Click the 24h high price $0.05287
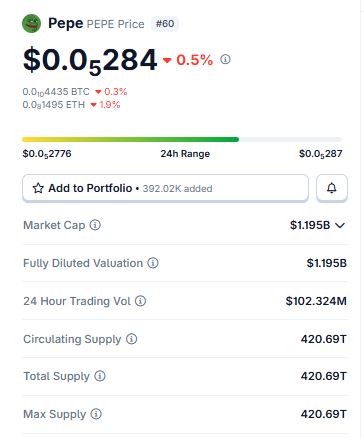This screenshot has width=364, height=438. pos(321,154)
